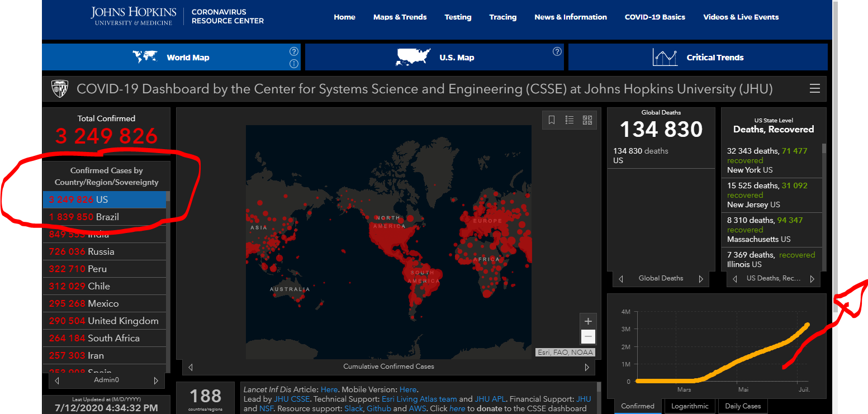This screenshot has height=414, width=868.
Task: Select the Daily Cases chart tab
Action: (743, 406)
